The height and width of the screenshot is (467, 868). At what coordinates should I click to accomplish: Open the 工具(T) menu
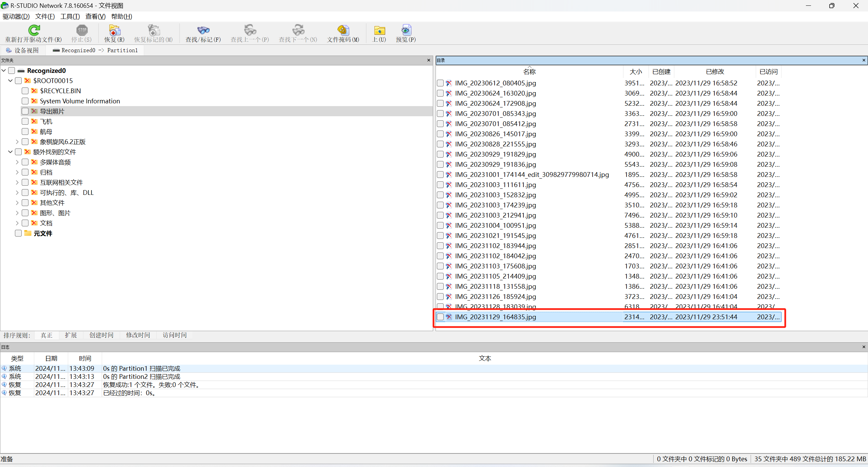pos(70,17)
